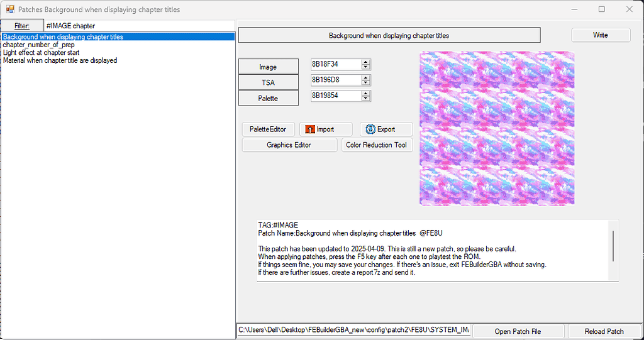Increase the Image address with up arrow
644x340 pixels.
(x=366, y=62)
